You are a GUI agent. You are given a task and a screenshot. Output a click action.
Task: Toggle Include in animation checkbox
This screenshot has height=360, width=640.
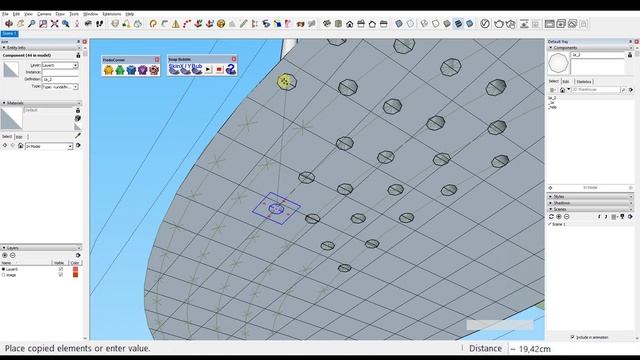pos(572,337)
